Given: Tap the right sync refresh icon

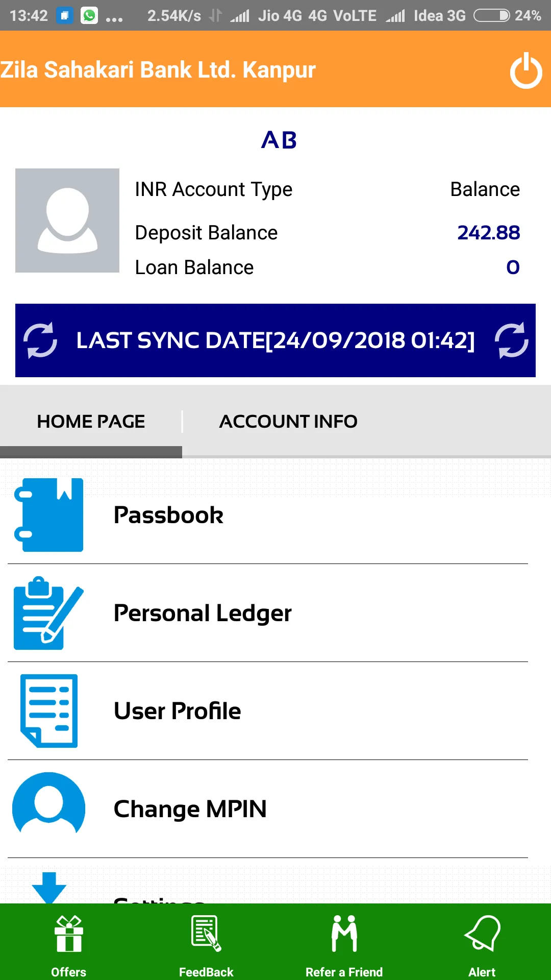Looking at the screenshot, I should 512,340.
